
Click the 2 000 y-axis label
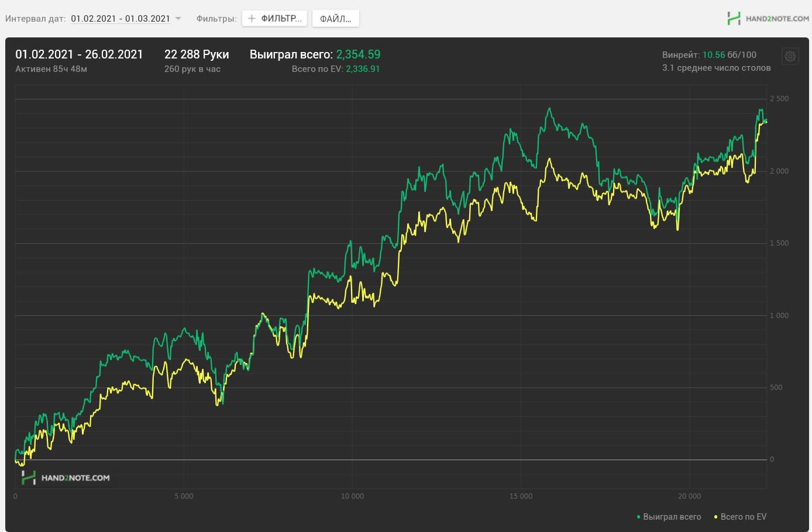tap(779, 171)
